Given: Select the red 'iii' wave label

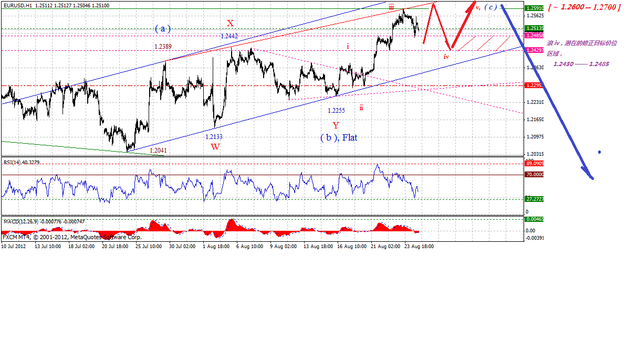Looking at the screenshot, I should (392, 7).
